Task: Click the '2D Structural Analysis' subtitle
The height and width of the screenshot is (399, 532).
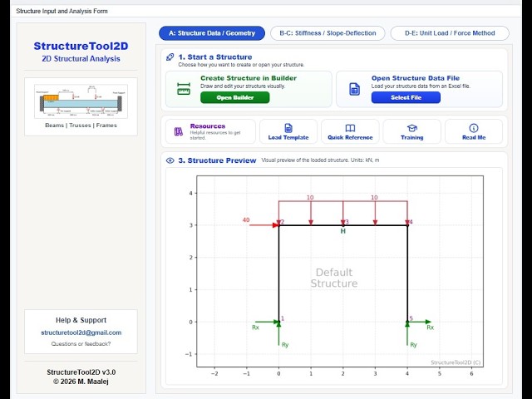Action: (81, 59)
